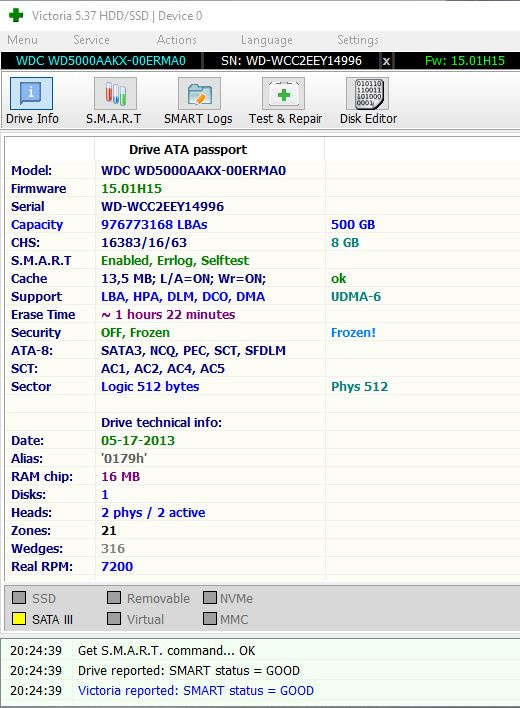Viewport: 520px width, 708px height.
Task: Click the 500 GB capacity cell
Action: 353,225
